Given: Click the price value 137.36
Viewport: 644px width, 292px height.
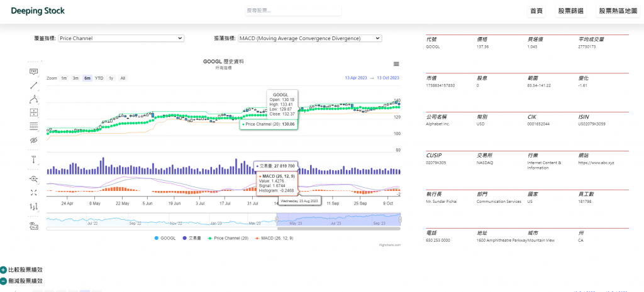Looking at the screenshot, I should click(x=482, y=46).
